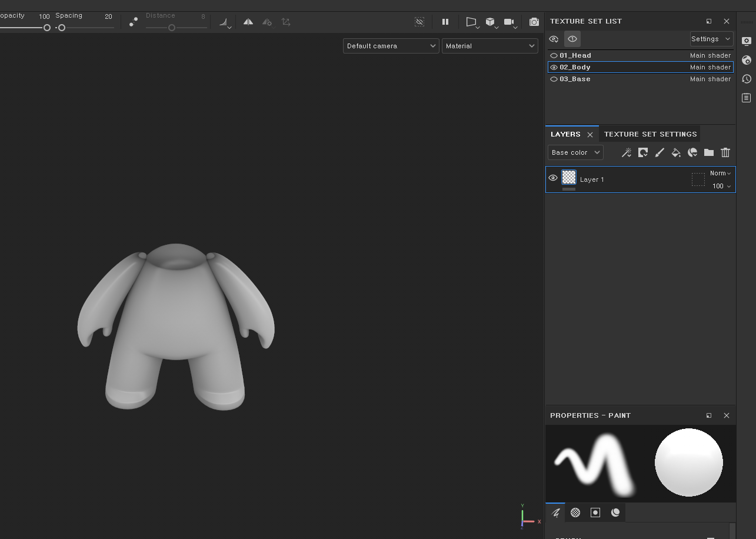
Task: Add a smart material layer
Action: pos(692,152)
